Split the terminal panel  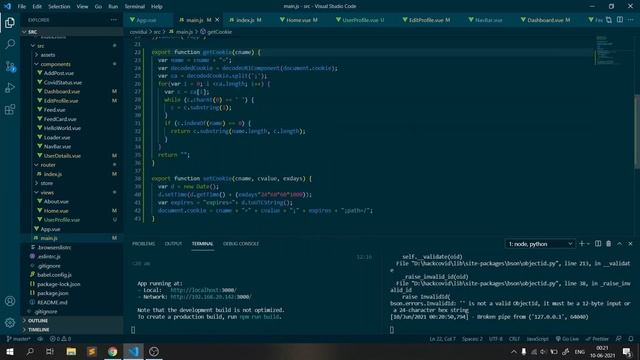(x=598, y=244)
